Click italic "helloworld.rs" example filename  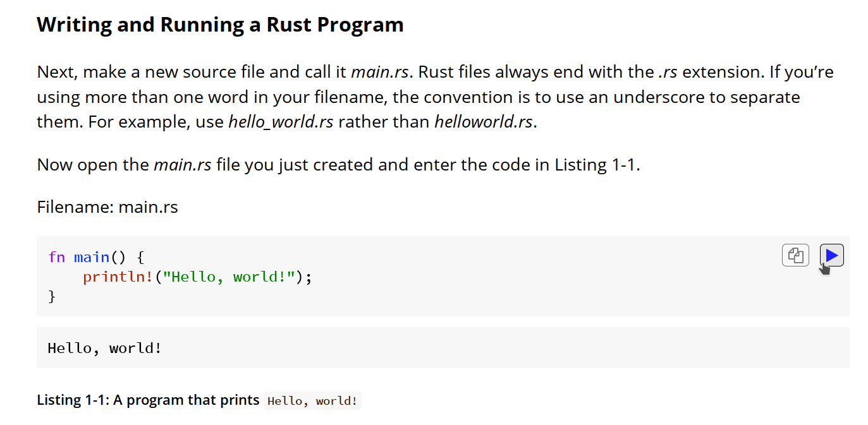coord(484,121)
